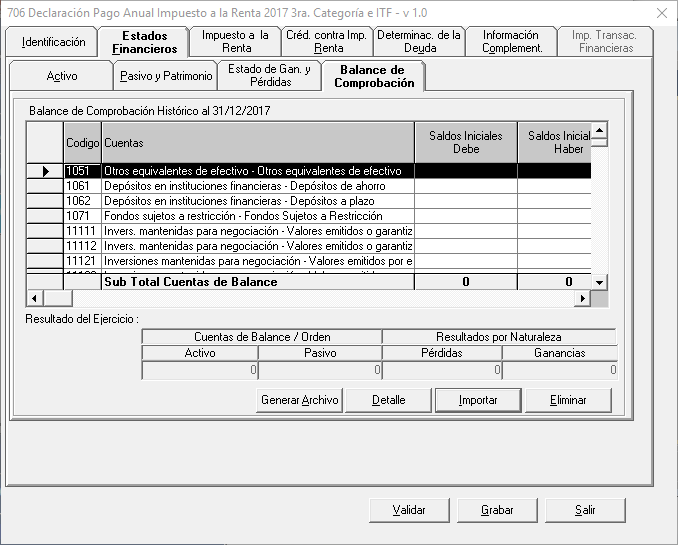Click the Detalle button
Screen dimensions: 678x545
pyautogui.click(x=388, y=400)
